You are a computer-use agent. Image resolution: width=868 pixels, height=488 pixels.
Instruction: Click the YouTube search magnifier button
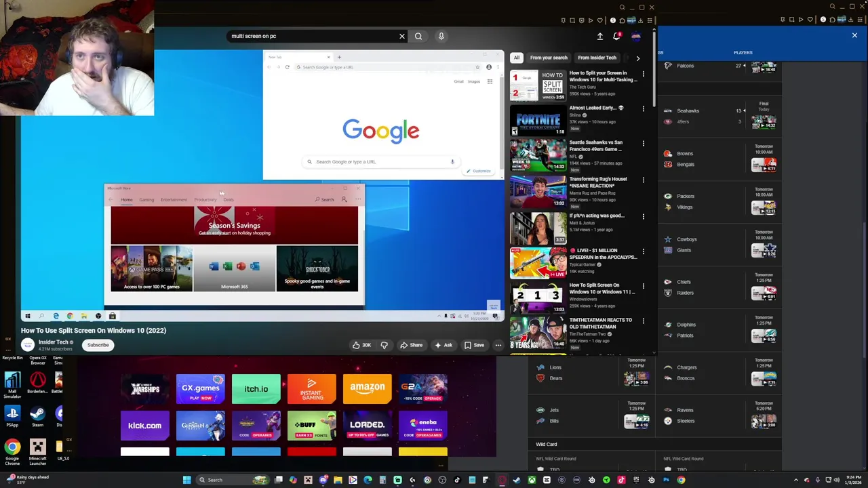(418, 36)
